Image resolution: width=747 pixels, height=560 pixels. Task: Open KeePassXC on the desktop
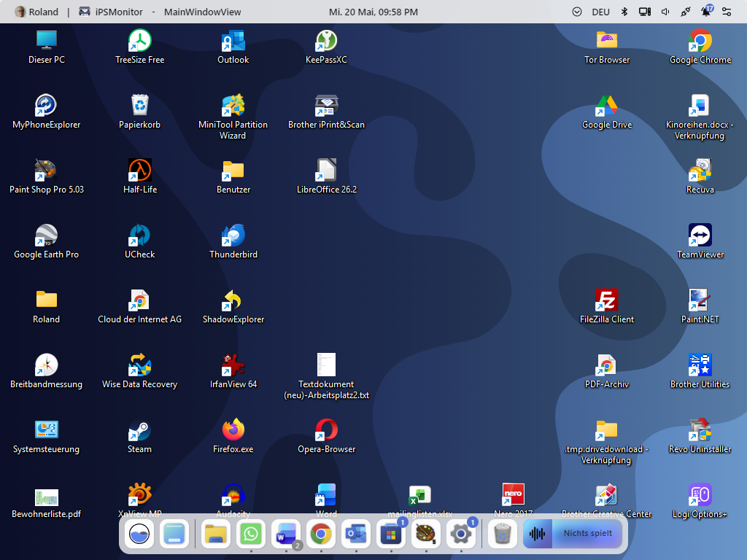(x=326, y=46)
